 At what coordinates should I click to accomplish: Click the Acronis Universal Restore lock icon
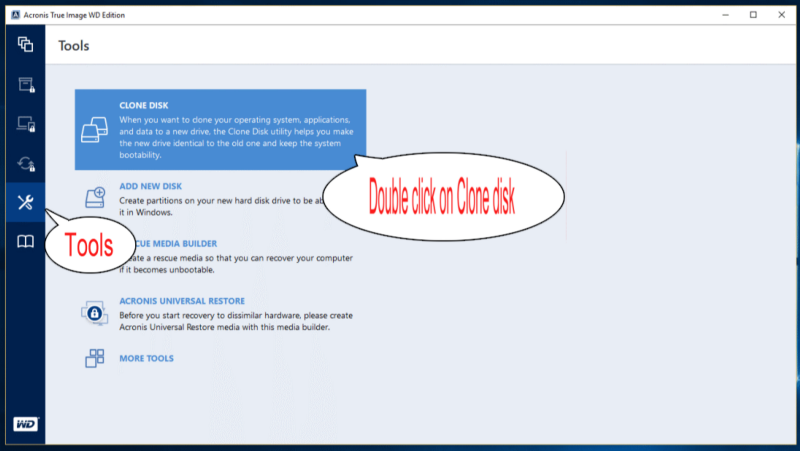tap(94, 313)
